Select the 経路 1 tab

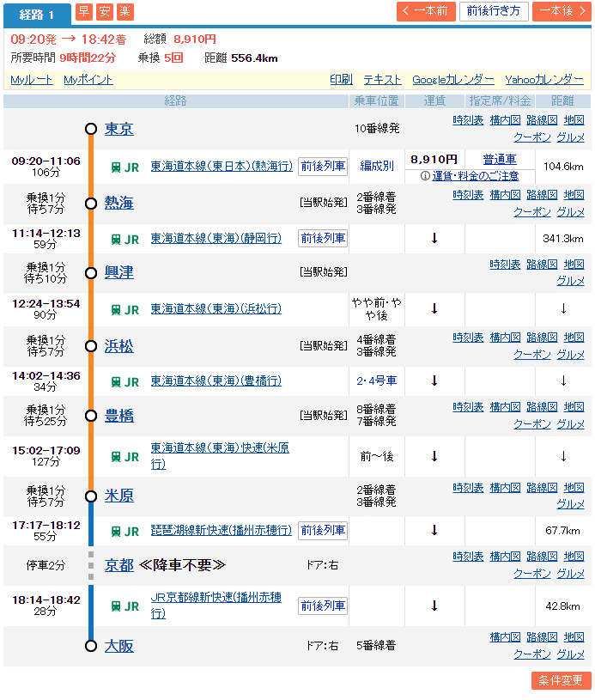pyautogui.click(x=37, y=15)
